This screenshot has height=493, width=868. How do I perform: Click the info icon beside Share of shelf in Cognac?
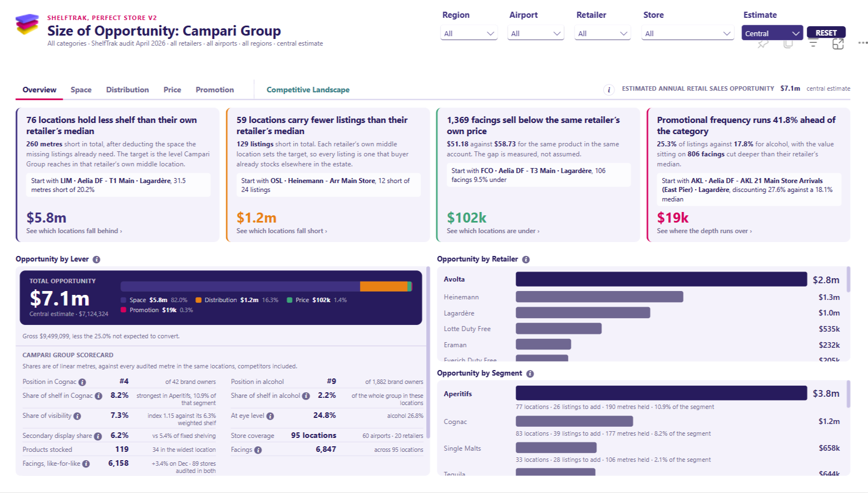coord(98,396)
